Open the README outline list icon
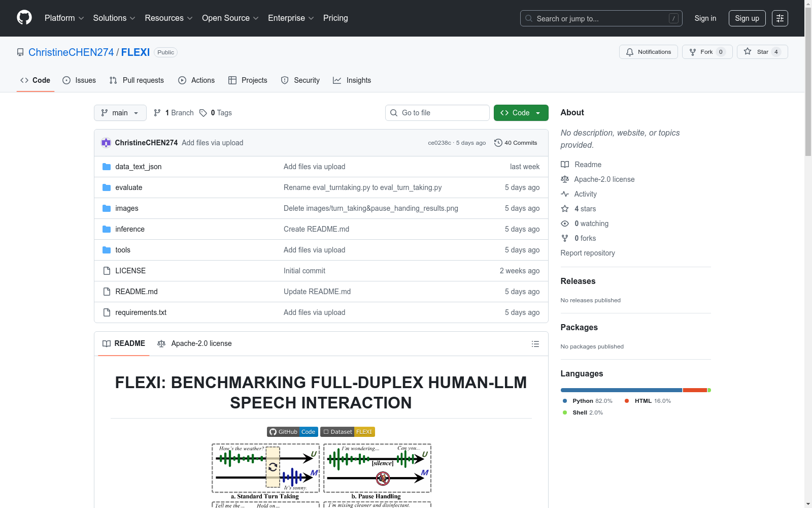Screen dimensions: 812x508 (x=535, y=344)
